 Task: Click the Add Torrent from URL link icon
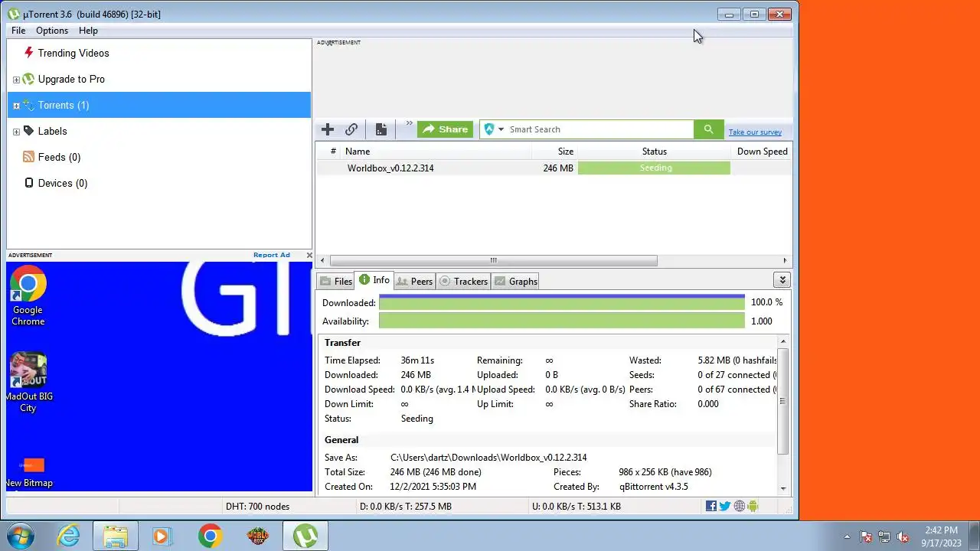351,129
